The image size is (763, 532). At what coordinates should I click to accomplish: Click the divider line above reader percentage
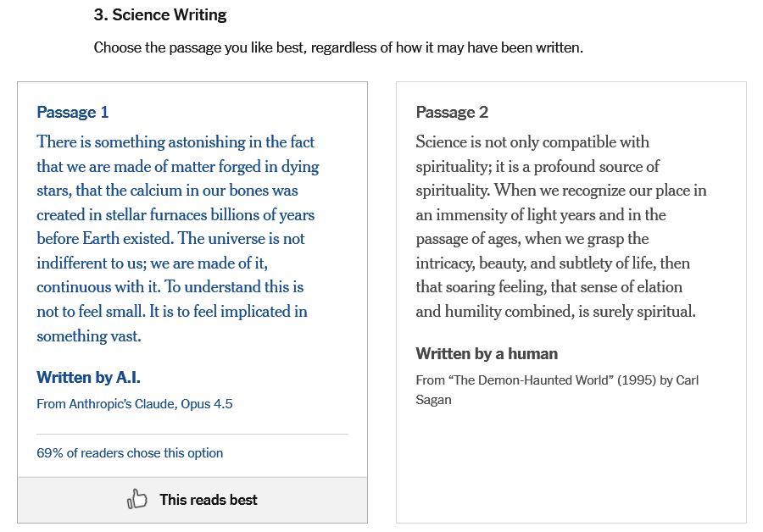pos(192,435)
